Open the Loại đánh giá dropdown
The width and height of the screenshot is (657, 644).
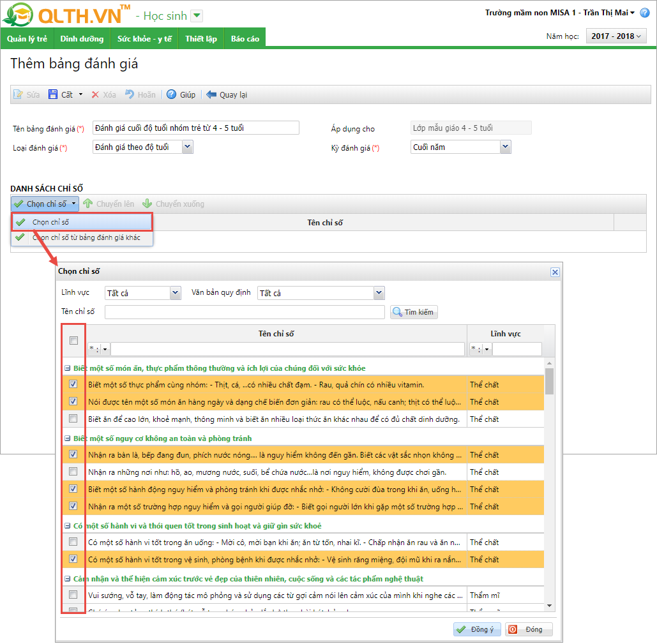188,147
